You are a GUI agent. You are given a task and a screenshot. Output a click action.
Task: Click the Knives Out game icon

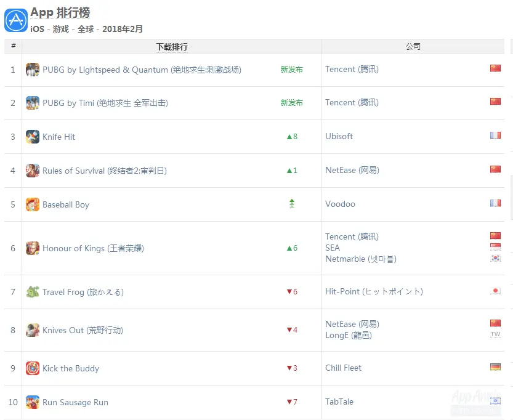click(x=33, y=330)
